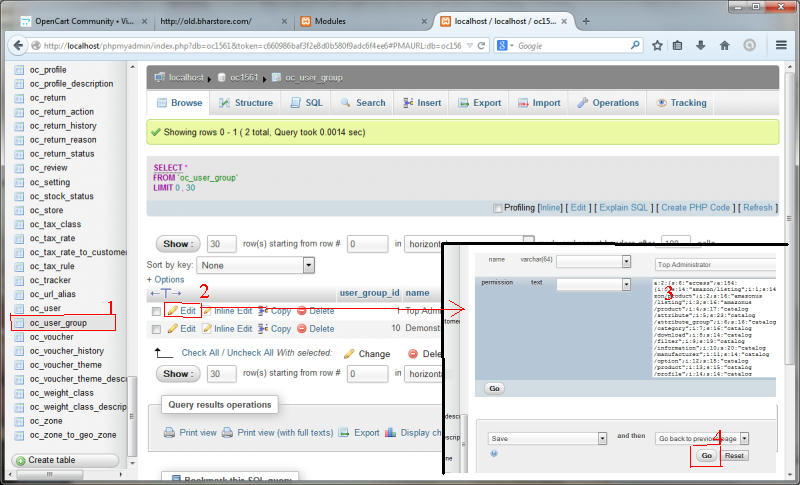800x485 pixels.
Task: Open the name field function dropdown
Action: [593, 262]
